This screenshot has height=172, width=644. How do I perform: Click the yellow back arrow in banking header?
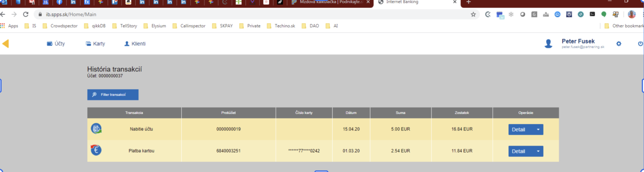pyautogui.click(x=6, y=44)
